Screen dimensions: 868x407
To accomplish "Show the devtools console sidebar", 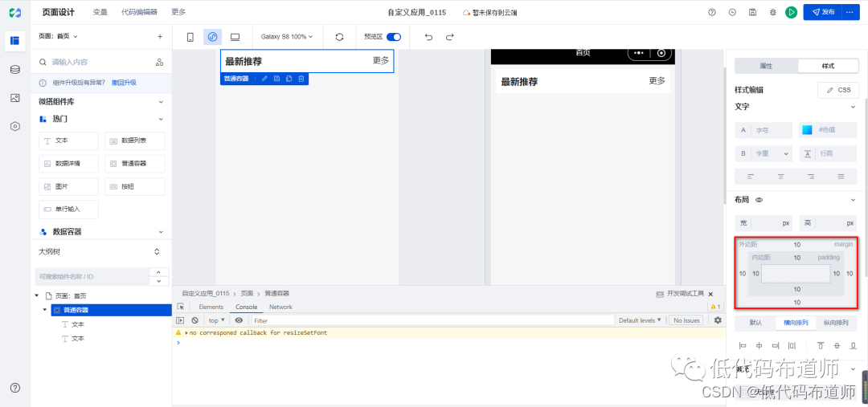I will click(180, 320).
